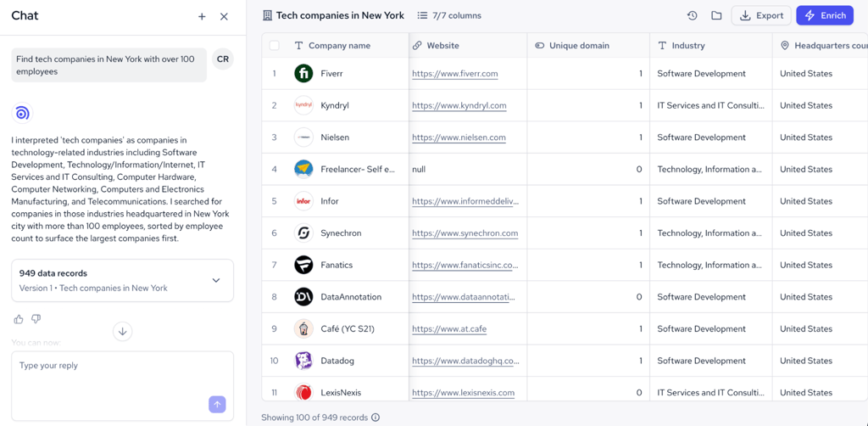Open the at.cafe website link

pos(449,329)
